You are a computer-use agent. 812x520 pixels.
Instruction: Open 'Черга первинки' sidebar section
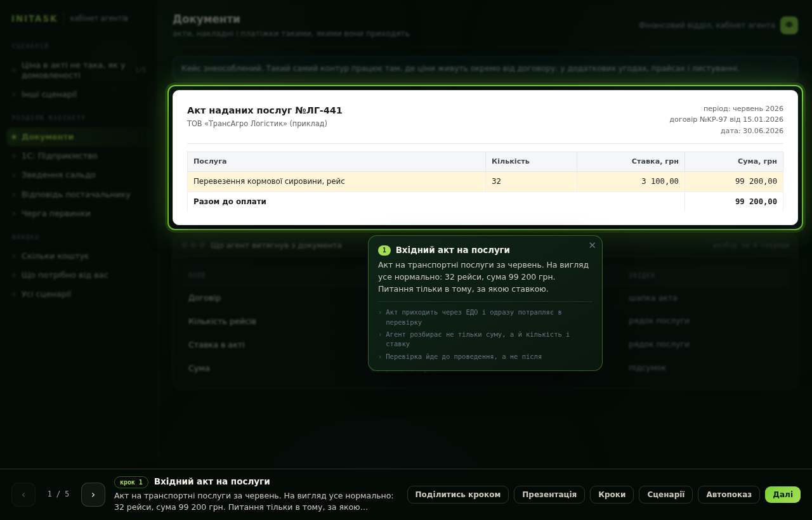pos(79,214)
